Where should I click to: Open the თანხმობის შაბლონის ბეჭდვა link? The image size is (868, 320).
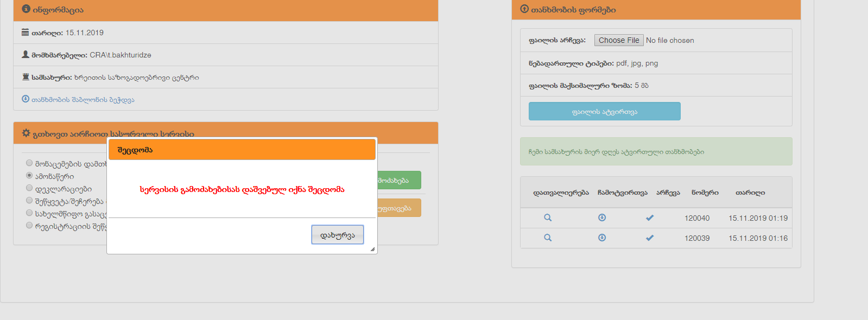tap(83, 100)
